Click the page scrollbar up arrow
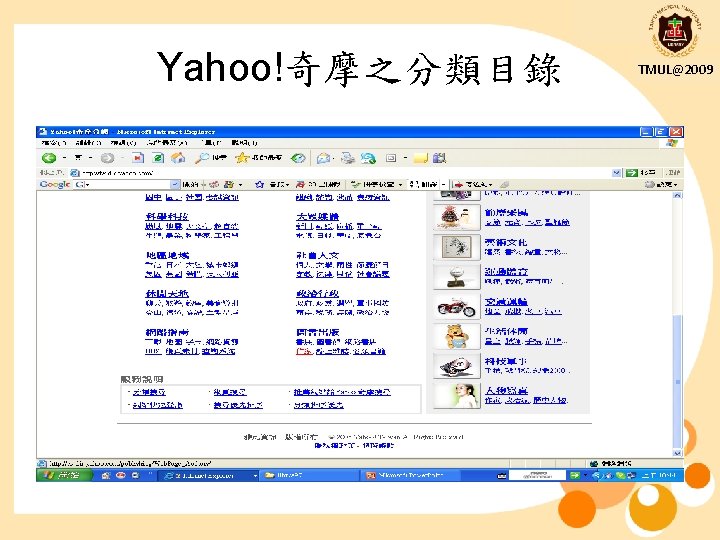This screenshot has width=720, height=540. pos(677,196)
